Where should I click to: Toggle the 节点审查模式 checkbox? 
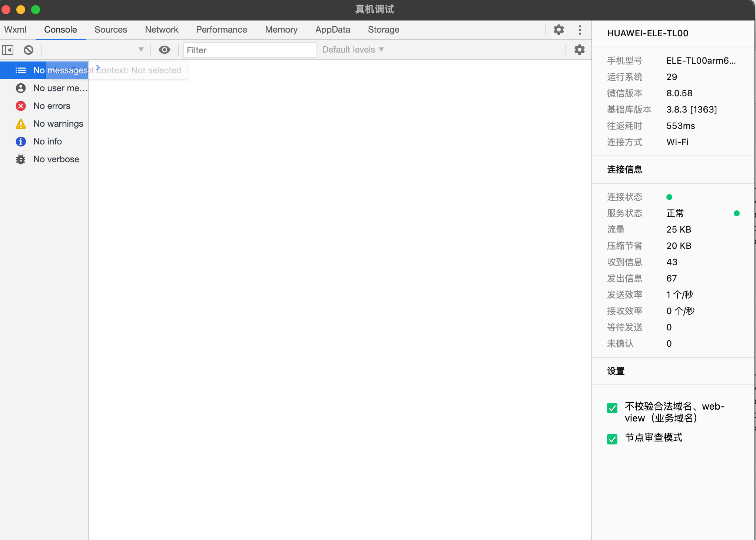612,439
